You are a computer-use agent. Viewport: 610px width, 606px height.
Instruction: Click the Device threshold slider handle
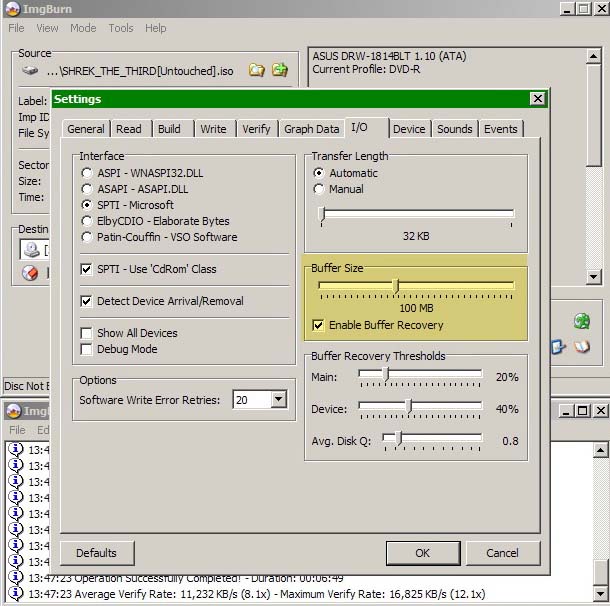(408, 406)
